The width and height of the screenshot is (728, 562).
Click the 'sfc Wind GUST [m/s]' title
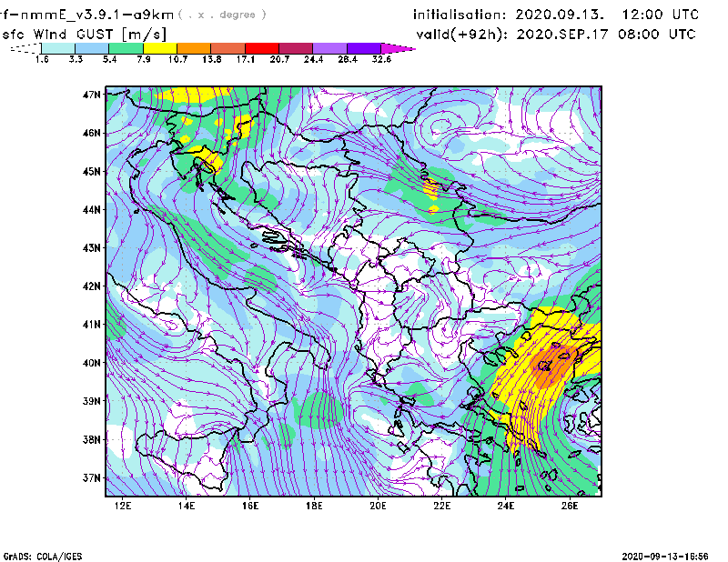[x=84, y=35]
